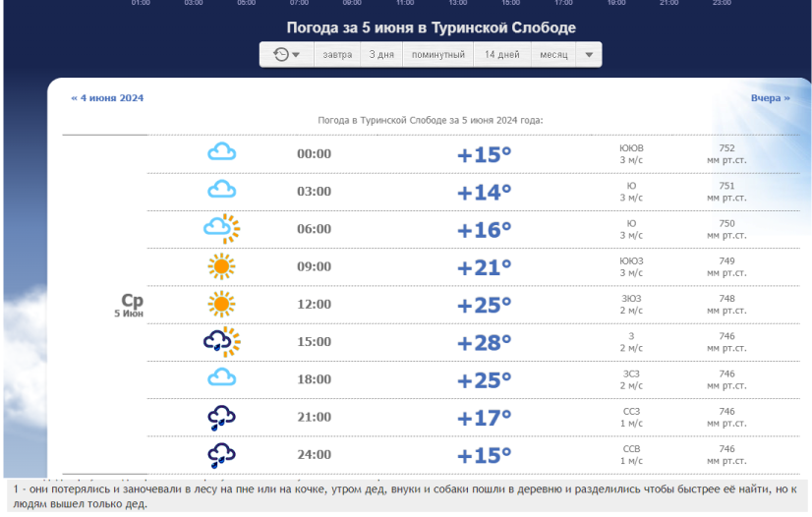The image size is (812, 517).
Task: Click the rain-with-sun icon at 15:00
Action: click(x=222, y=341)
